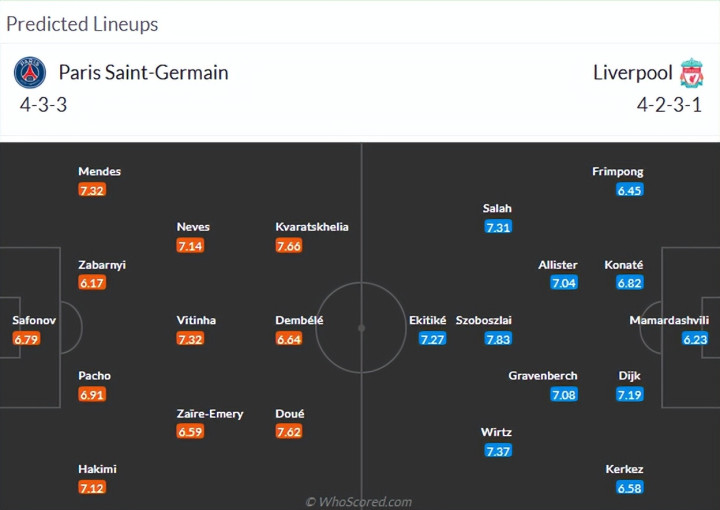Select the Predicted Lineups heading
Image resolution: width=720 pixels, height=510 pixels.
[x=82, y=24]
